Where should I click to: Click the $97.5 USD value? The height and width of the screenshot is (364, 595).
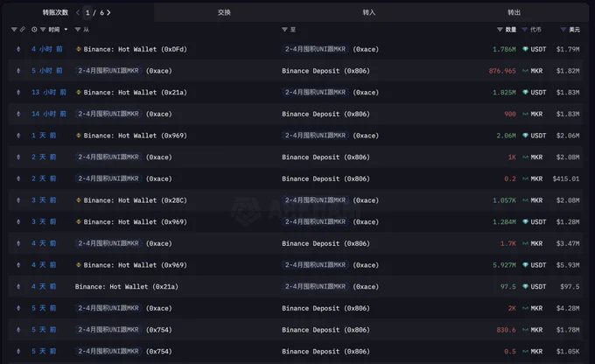click(570, 287)
